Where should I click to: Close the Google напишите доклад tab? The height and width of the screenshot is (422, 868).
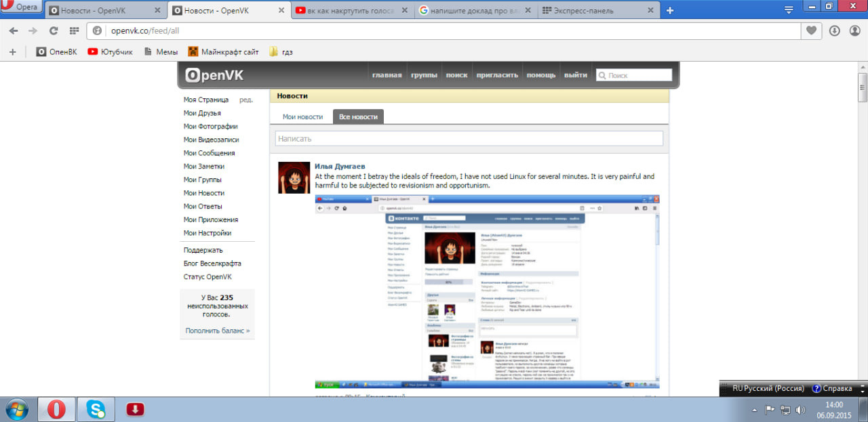[x=529, y=11]
